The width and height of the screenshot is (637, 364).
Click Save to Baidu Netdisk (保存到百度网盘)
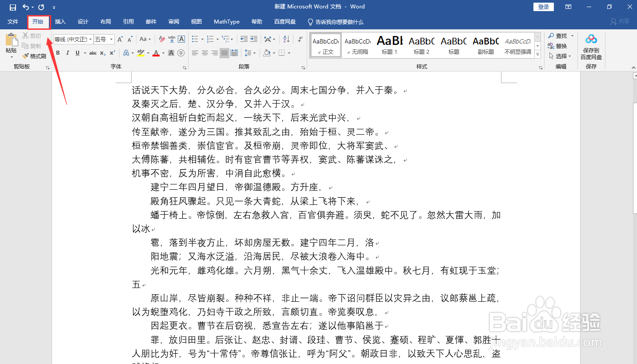591,47
